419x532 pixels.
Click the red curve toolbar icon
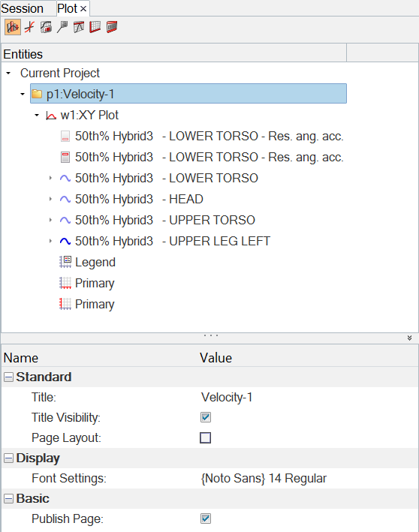(30, 27)
